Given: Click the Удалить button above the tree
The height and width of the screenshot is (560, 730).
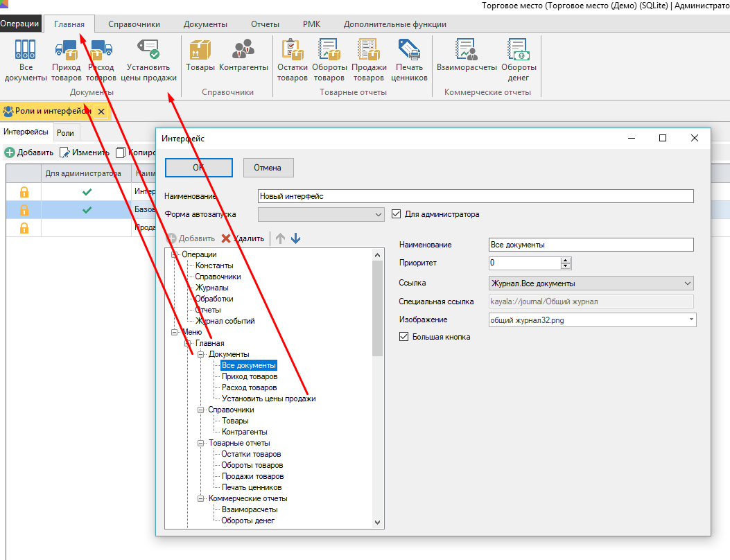Looking at the screenshot, I should [243, 238].
